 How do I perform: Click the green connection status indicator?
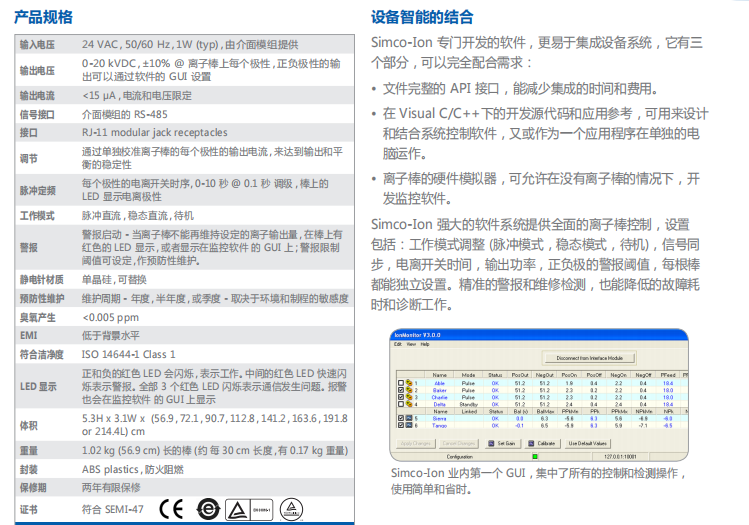click(x=535, y=457)
